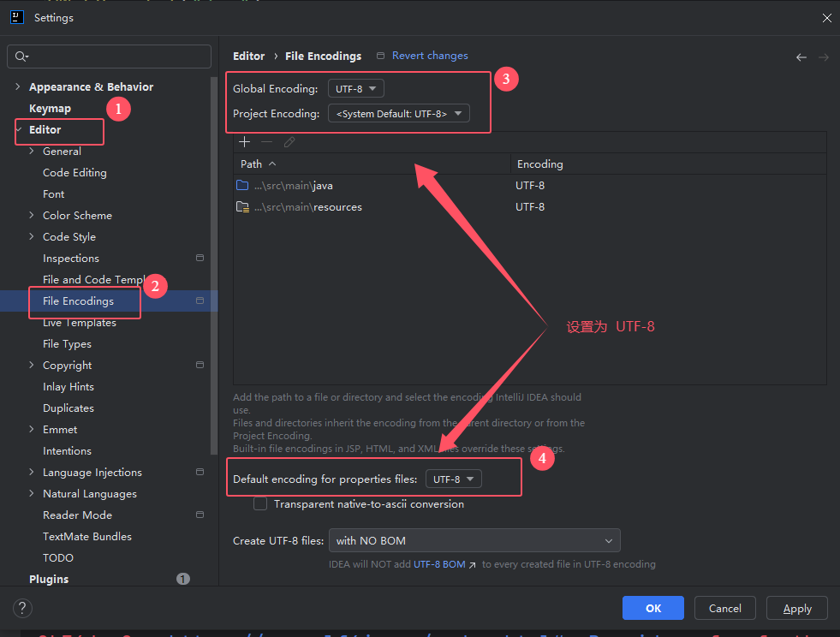
Task: Open Duplicates settings
Action: click(x=68, y=408)
